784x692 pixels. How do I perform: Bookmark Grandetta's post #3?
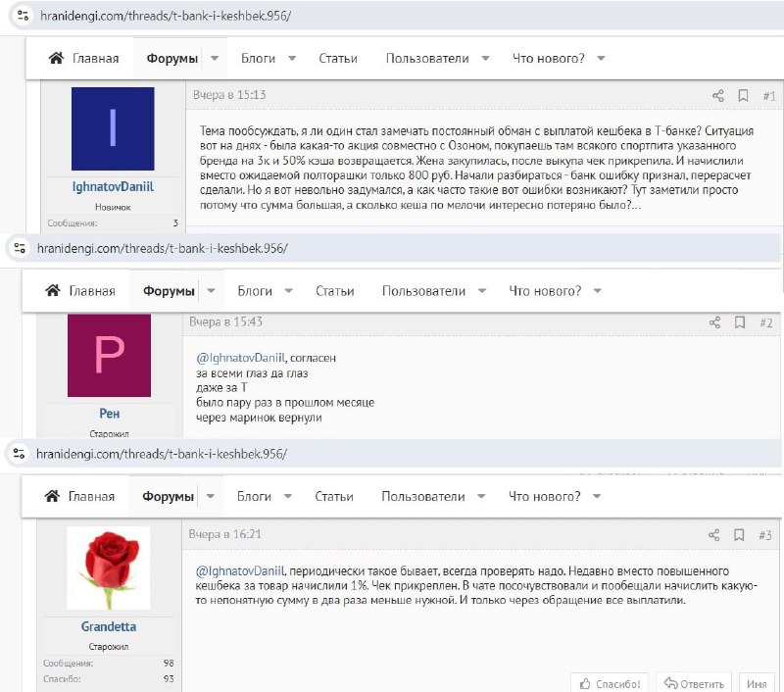click(x=739, y=535)
